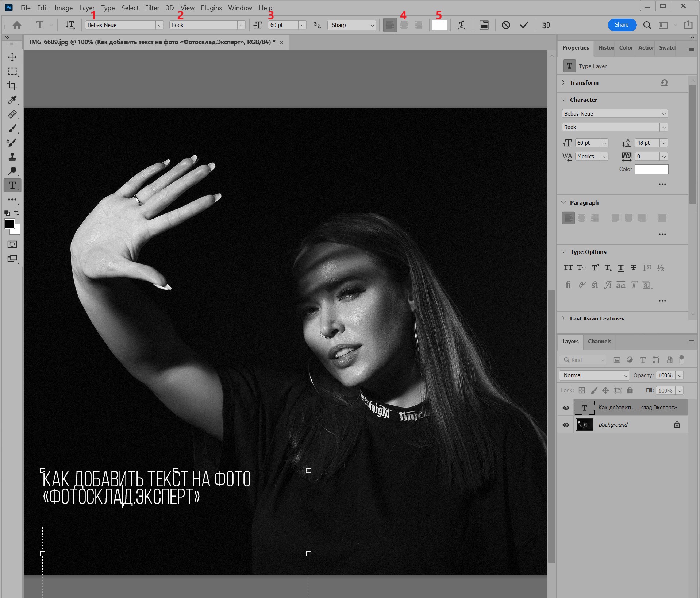700x598 pixels.
Task: Open text color swatch in options bar
Action: (439, 25)
